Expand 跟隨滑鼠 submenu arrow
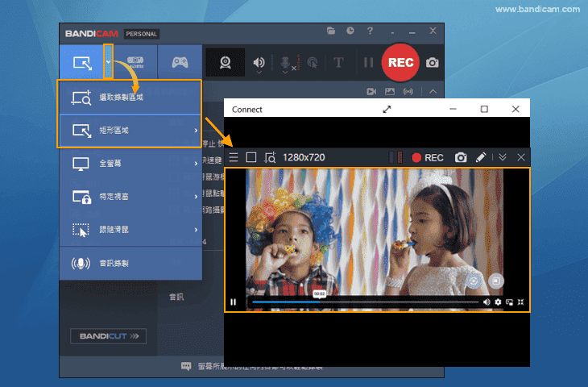The image size is (588, 387). click(196, 230)
